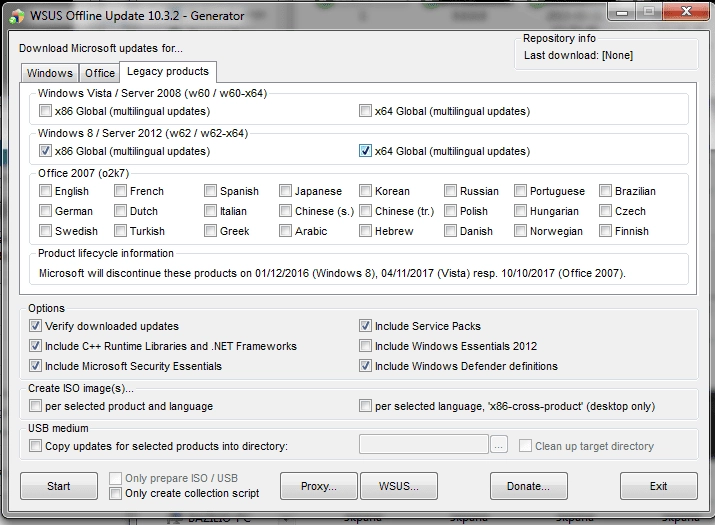Select the Legacy products tab

coord(168,72)
